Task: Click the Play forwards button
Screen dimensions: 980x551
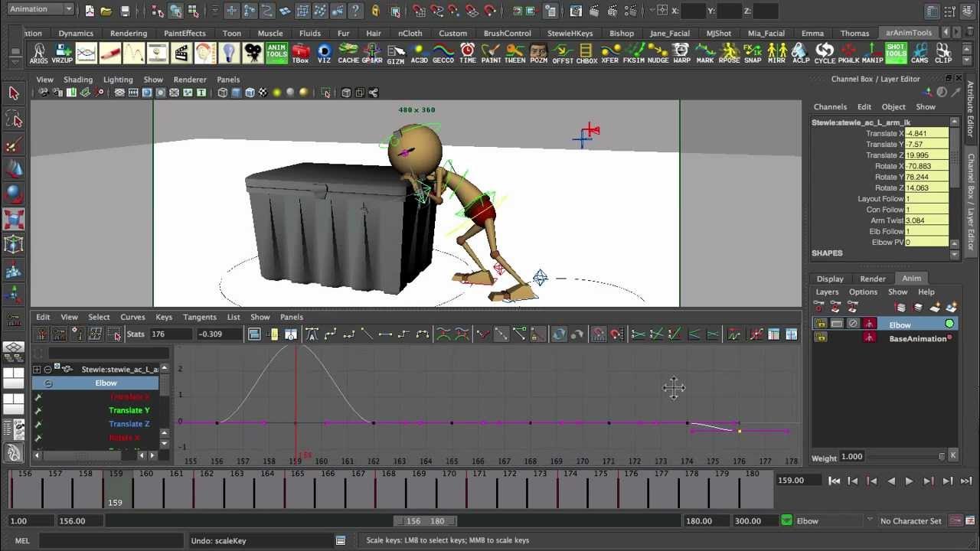Action: point(909,481)
